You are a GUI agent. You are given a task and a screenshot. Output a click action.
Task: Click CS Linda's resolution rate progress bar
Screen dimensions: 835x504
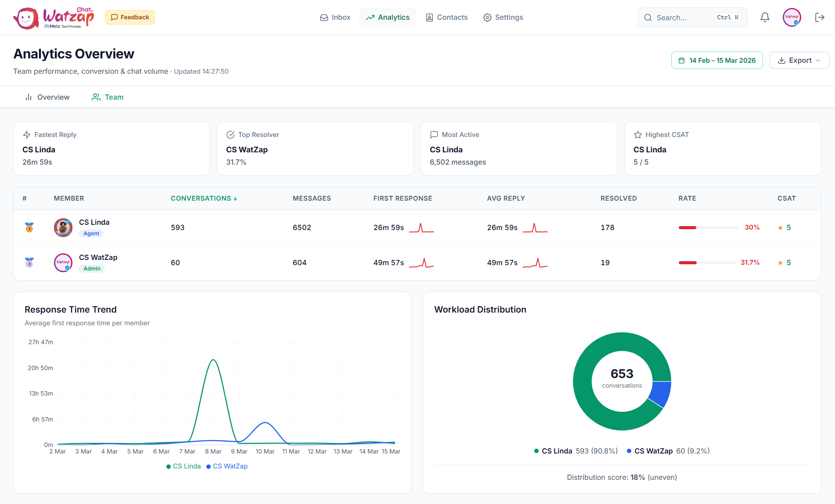[x=708, y=227]
